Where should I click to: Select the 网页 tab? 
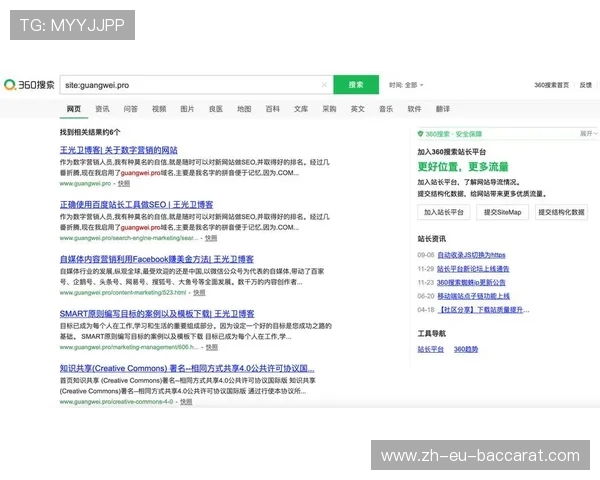(x=74, y=109)
